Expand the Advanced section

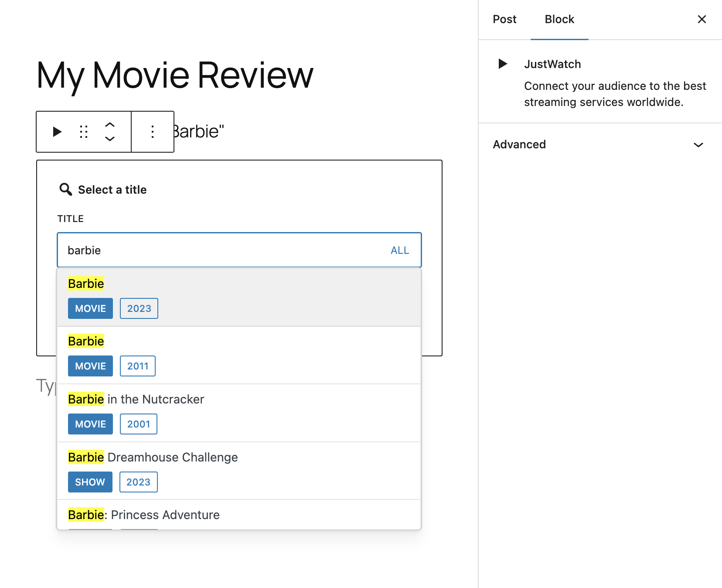[x=519, y=144]
